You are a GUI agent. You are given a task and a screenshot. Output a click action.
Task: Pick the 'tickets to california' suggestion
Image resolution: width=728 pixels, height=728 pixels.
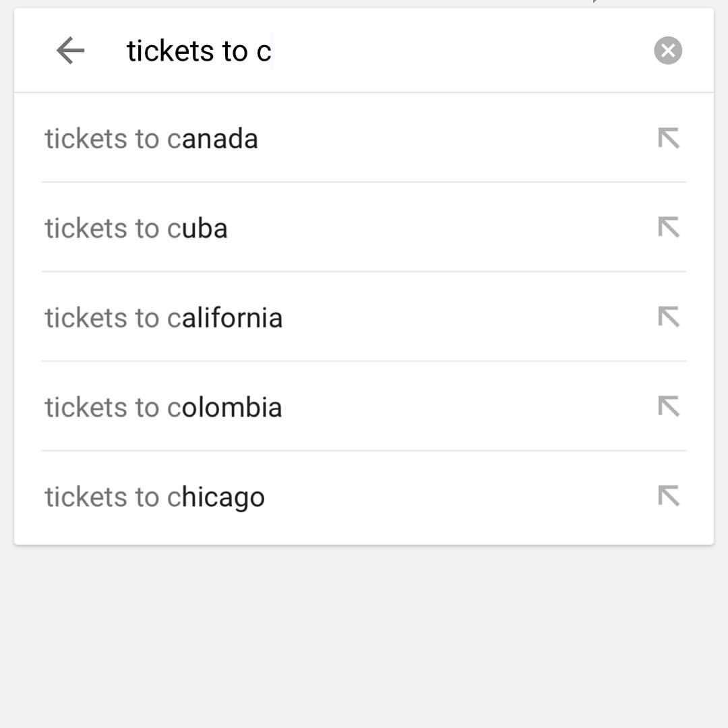364,317
